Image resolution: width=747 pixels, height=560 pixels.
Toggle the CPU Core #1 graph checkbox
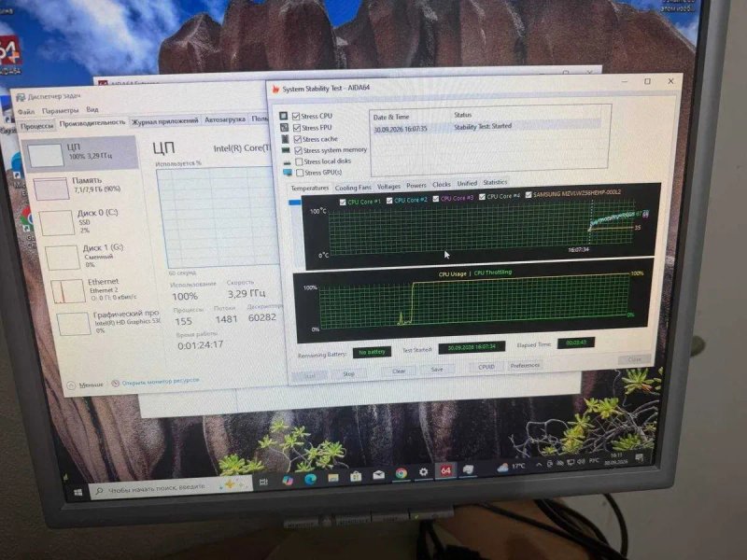point(343,203)
